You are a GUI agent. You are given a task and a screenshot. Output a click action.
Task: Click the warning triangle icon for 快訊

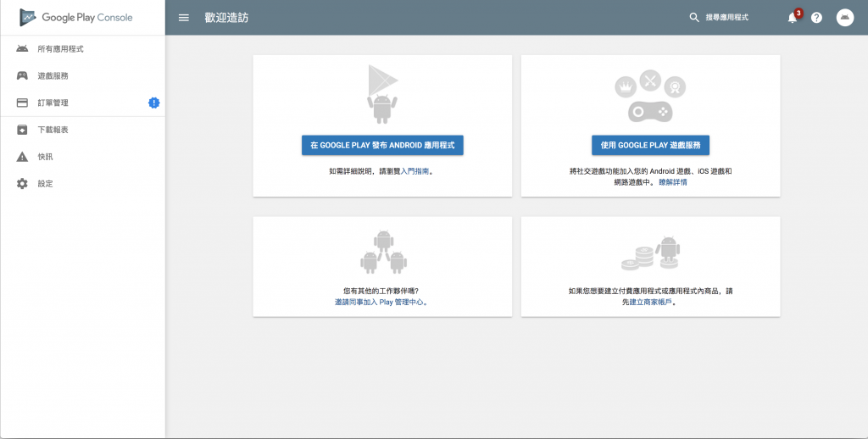(22, 157)
